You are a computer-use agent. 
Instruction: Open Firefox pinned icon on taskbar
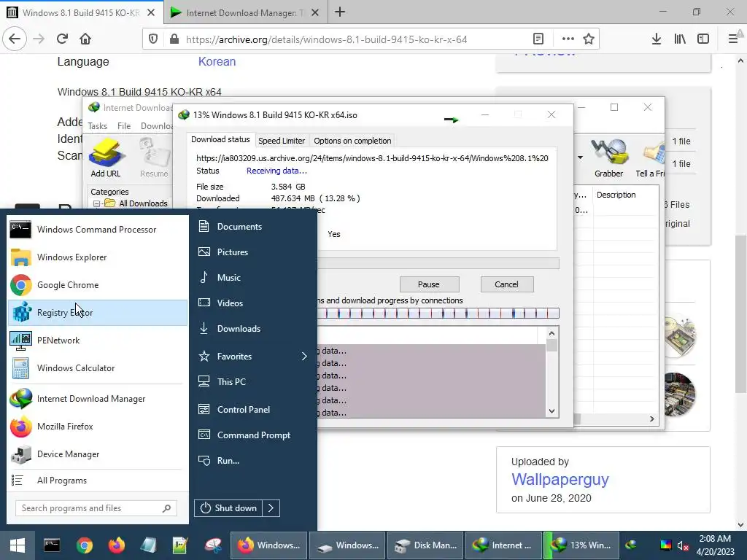coord(116,545)
